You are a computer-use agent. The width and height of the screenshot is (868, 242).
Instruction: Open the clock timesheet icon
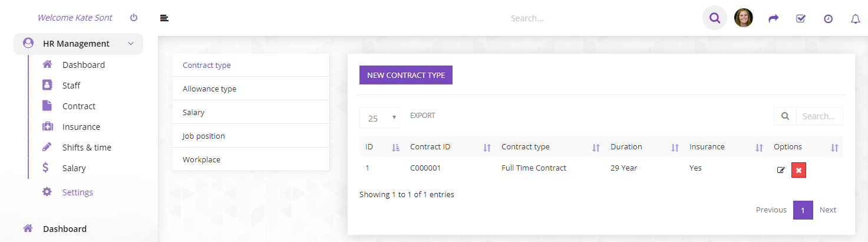point(828,19)
